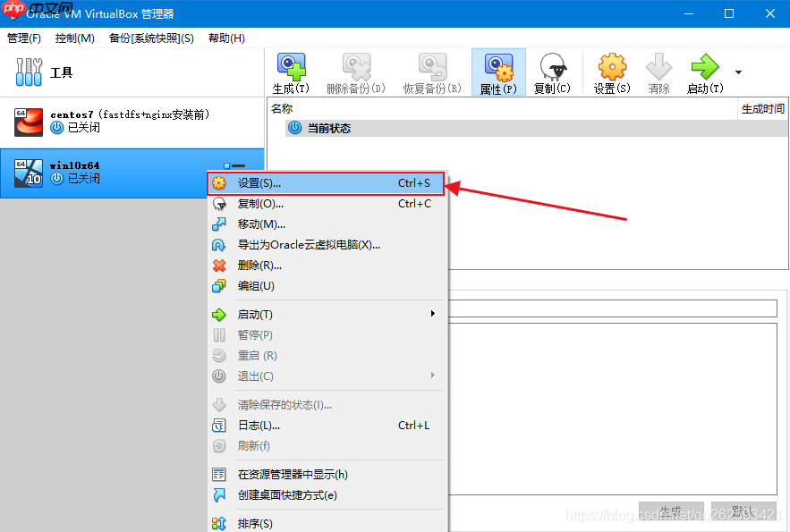Expand the 退出(C) submenu arrow
The height and width of the screenshot is (532, 790).
(x=432, y=376)
